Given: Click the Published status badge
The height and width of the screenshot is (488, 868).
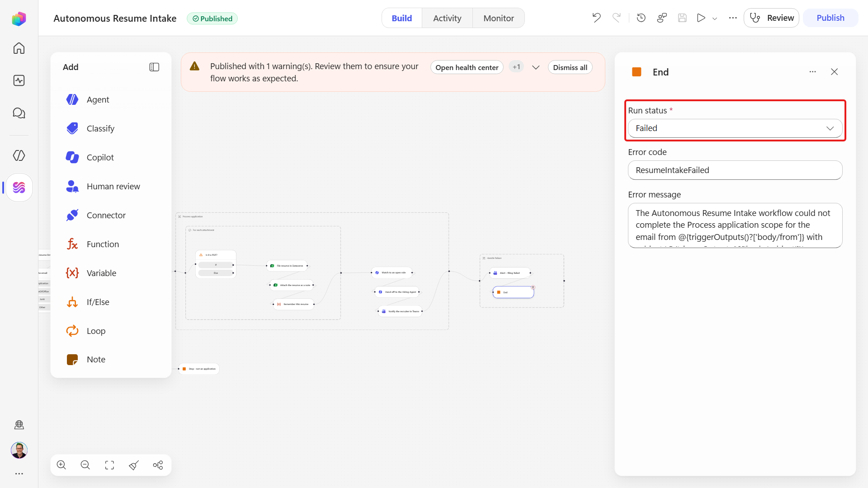Looking at the screenshot, I should [212, 19].
